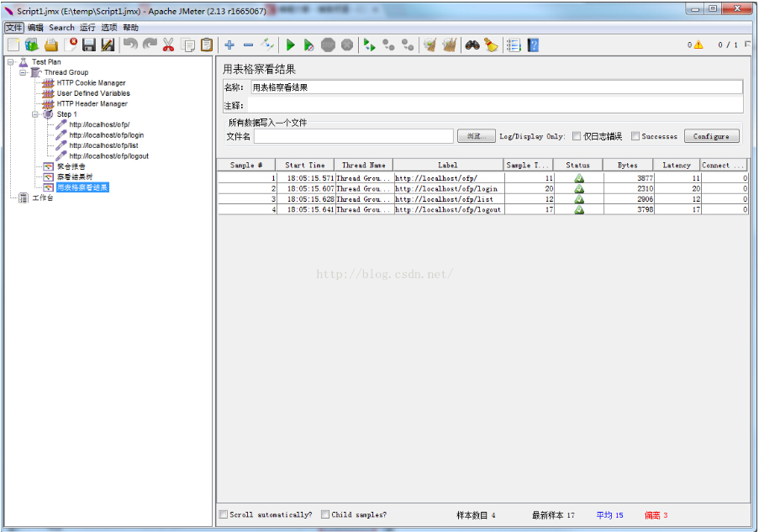759x532 pixels.
Task: Select 察看结果树 listener in tree
Action: 75,176
